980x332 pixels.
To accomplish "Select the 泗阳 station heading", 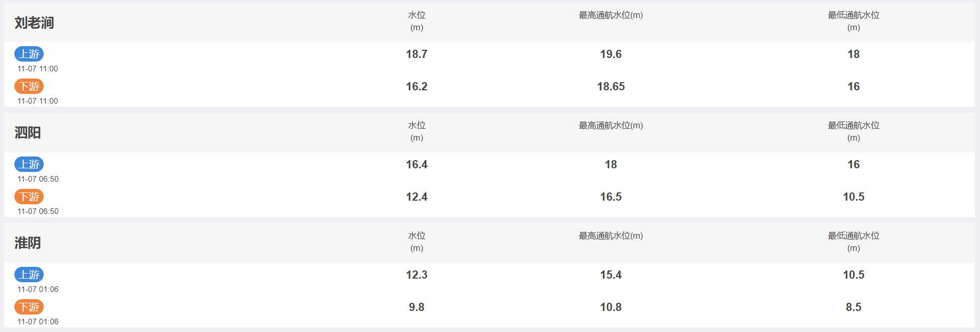I will click(x=28, y=133).
